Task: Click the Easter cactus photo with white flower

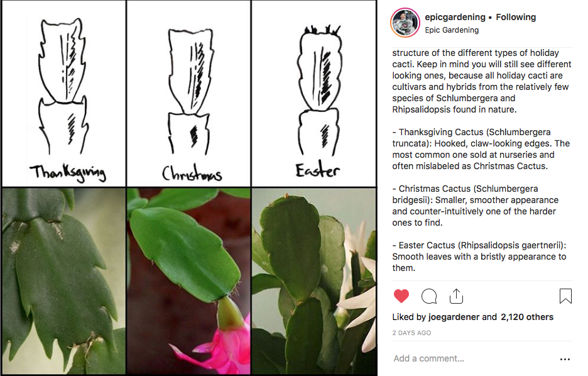Action: [x=314, y=281]
